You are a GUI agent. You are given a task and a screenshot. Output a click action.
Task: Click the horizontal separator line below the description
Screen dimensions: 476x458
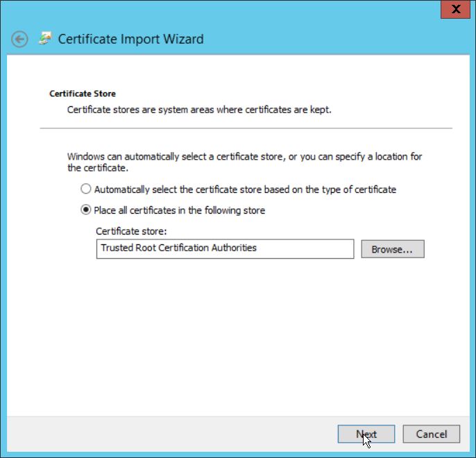[246, 128]
